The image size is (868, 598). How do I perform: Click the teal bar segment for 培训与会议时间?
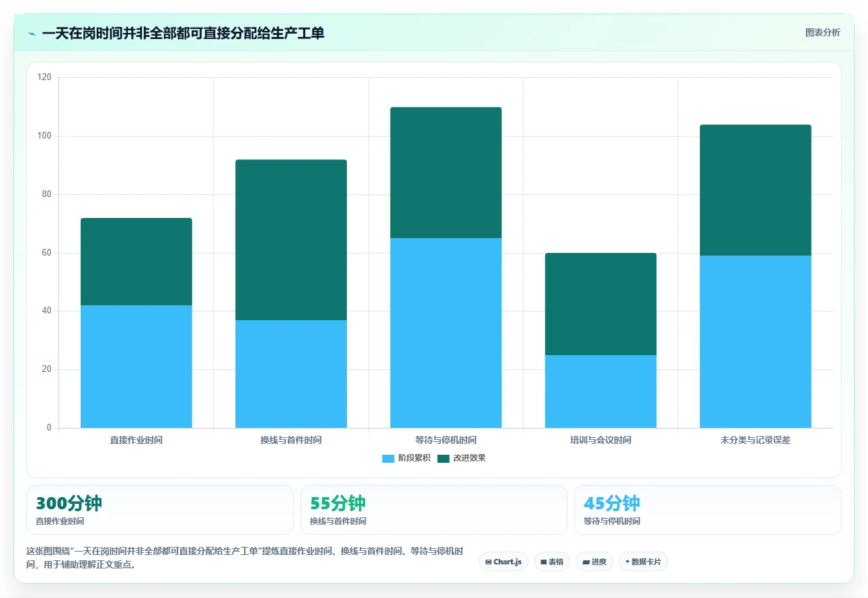pyautogui.click(x=600, y=304)
